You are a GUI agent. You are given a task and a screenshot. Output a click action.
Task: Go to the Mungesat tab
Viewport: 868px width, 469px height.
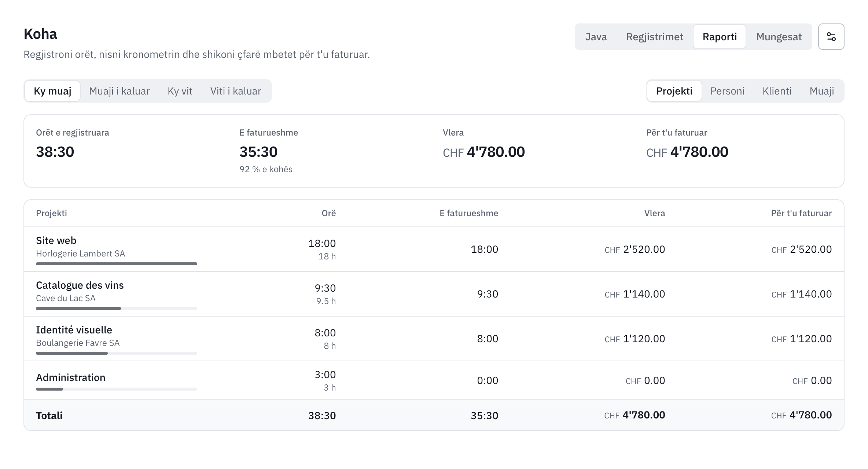[x=779, y=37]
